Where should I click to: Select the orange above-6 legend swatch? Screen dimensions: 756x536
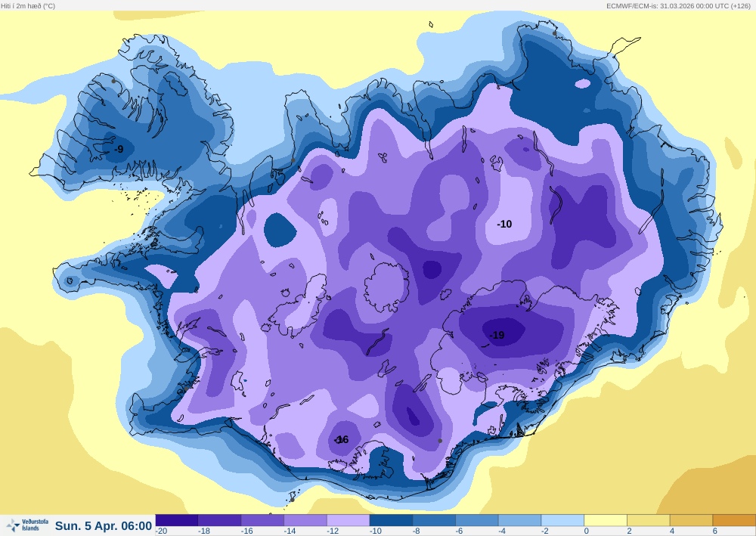coord(734,520)
